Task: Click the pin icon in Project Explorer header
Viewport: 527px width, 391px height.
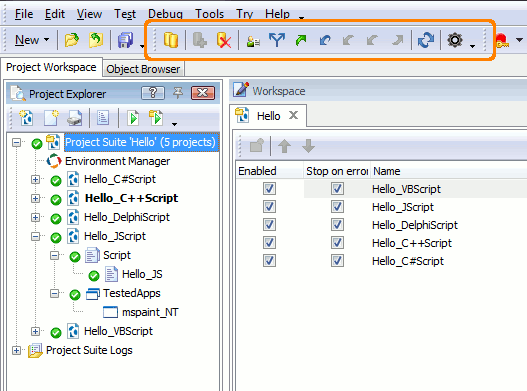Action: (178, 92)
